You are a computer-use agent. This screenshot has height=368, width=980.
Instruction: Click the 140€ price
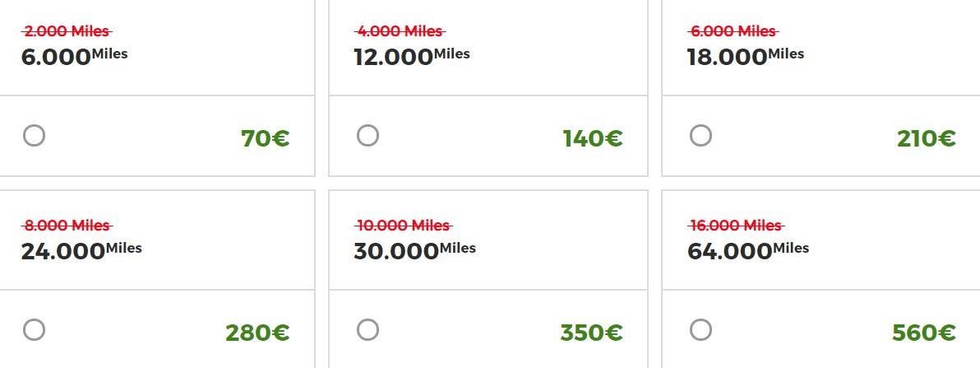593,138
